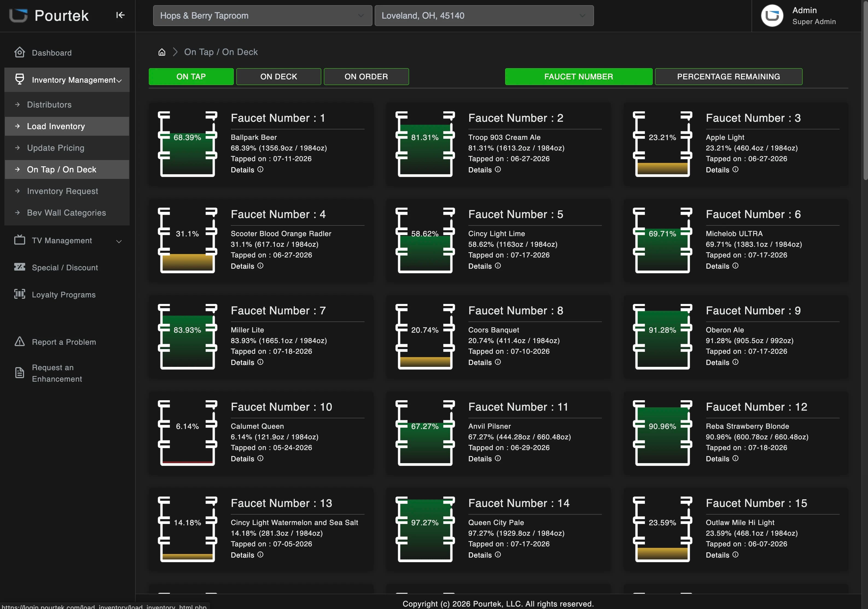The width and height of the screenshot is (868, 609).
Task: Switch to the ON ORDER tab
Action: click(366, 76)
